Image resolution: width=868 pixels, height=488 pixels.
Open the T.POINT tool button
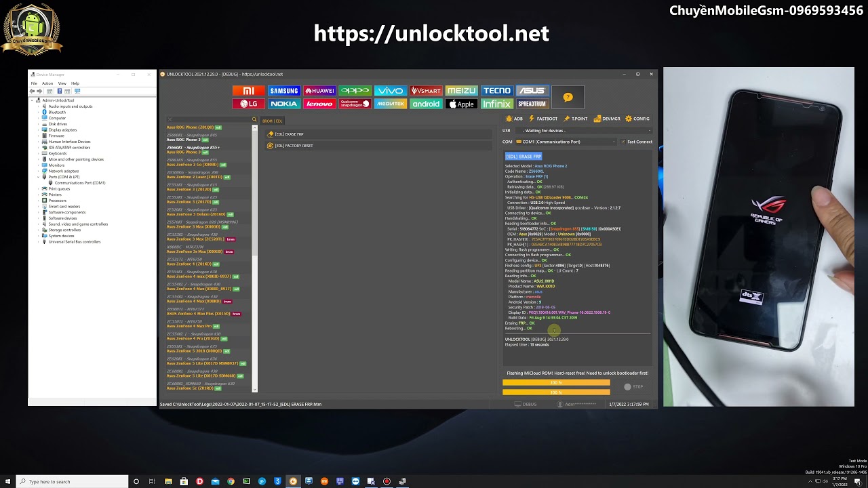pyautogui.click(x=576, y=119)
